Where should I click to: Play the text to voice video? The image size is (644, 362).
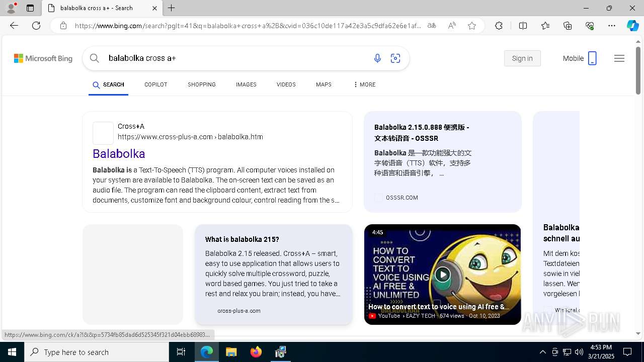(x=442, y=275)
